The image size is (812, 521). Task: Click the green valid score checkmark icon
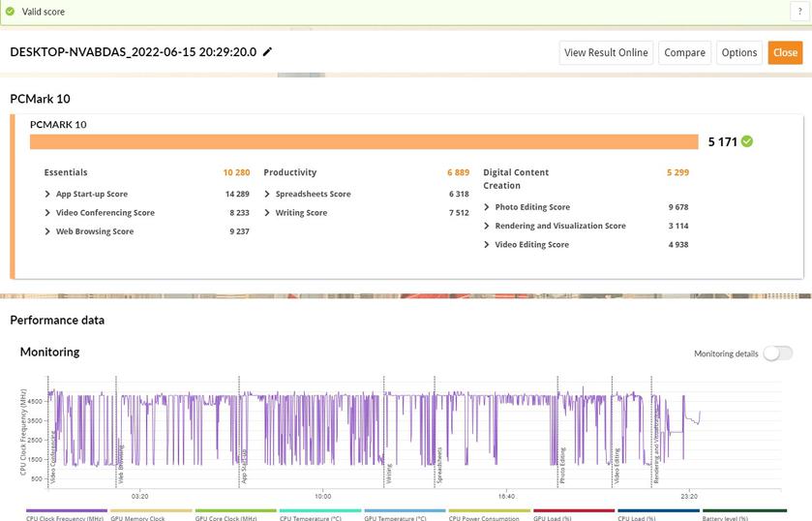11,10
